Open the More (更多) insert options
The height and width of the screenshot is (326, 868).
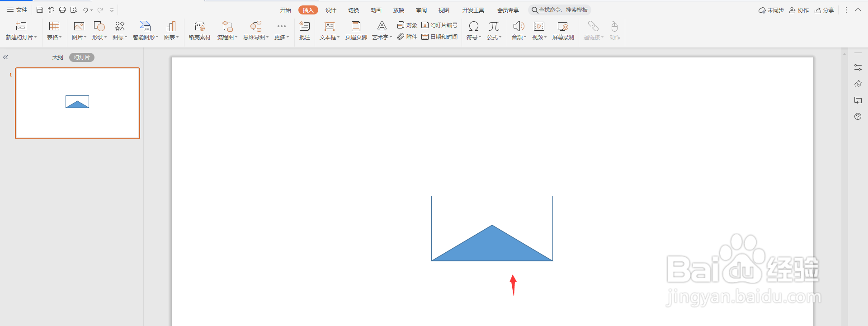pyautogui.click(x=282, y=31)
